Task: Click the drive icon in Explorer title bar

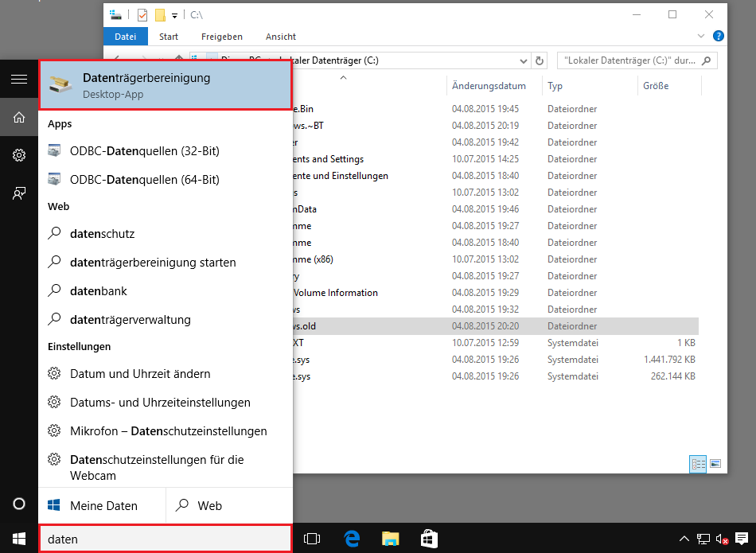Action: [115, 15]
